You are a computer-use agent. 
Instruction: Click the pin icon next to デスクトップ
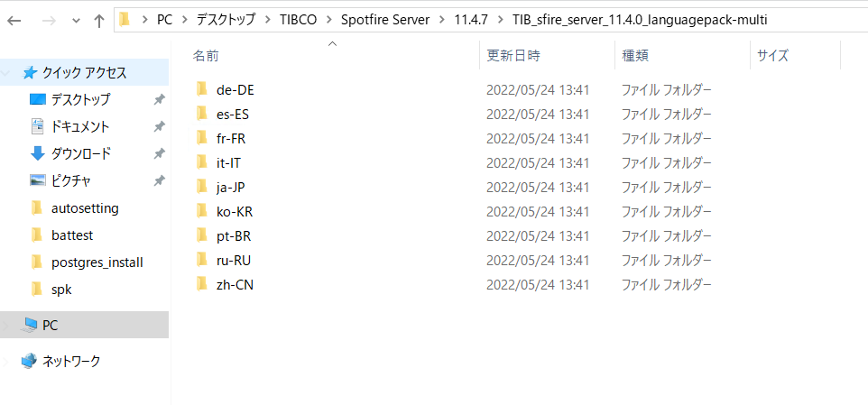(x=159, y=99)
